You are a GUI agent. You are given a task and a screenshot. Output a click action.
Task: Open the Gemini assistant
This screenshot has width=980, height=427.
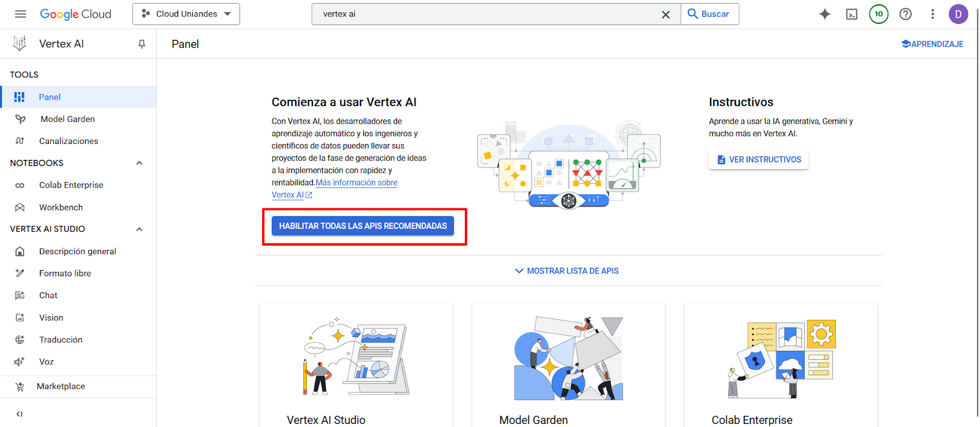pos(824,13)
